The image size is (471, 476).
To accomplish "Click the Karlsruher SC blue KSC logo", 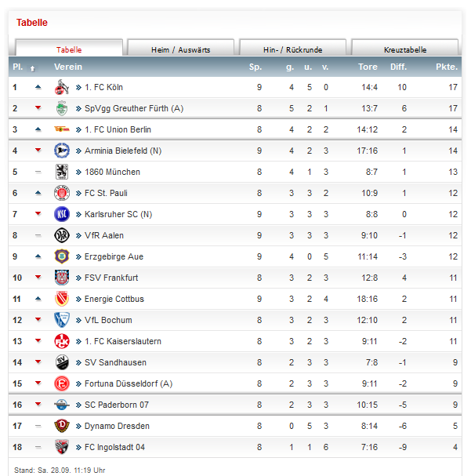I will [x=62, y=214].
